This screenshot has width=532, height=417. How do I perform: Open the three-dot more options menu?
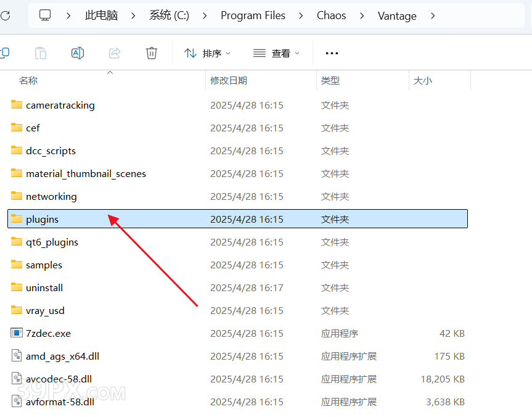click(x=332, y=53)
